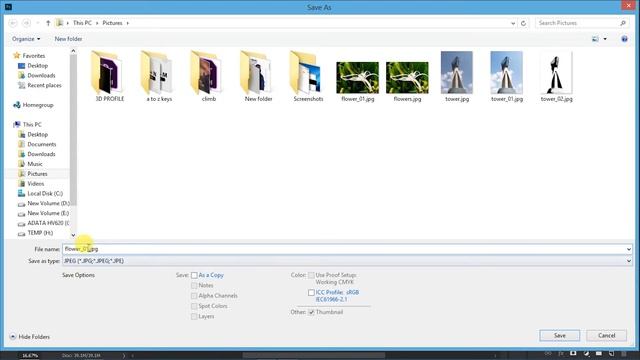The height and width of the screenshot is (360, 640).
Task: Expand chevron after Pictures in address bar
Action: (x=127, y=23)
